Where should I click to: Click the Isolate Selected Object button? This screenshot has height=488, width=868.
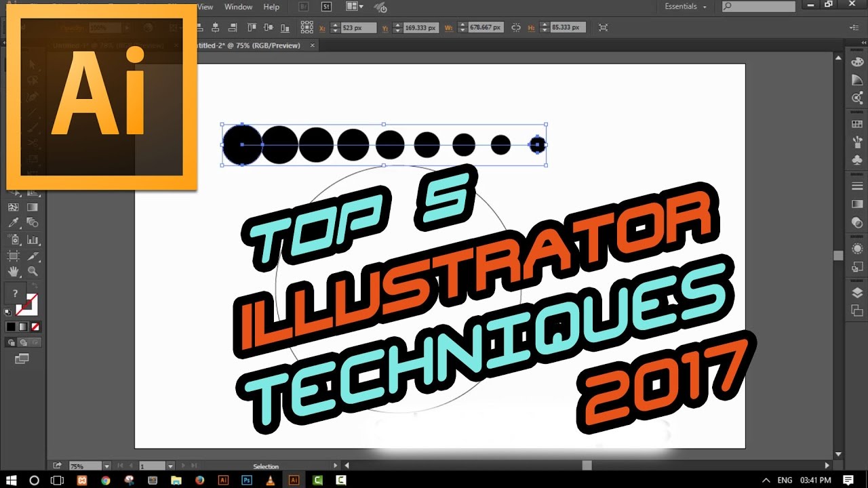click(x=604, y=27)
